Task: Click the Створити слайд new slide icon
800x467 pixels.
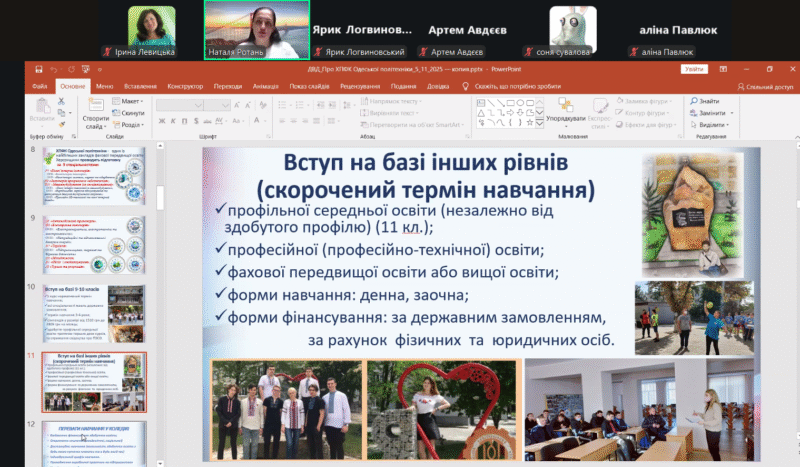Action: pyautogui.click(x=96, y=106)
